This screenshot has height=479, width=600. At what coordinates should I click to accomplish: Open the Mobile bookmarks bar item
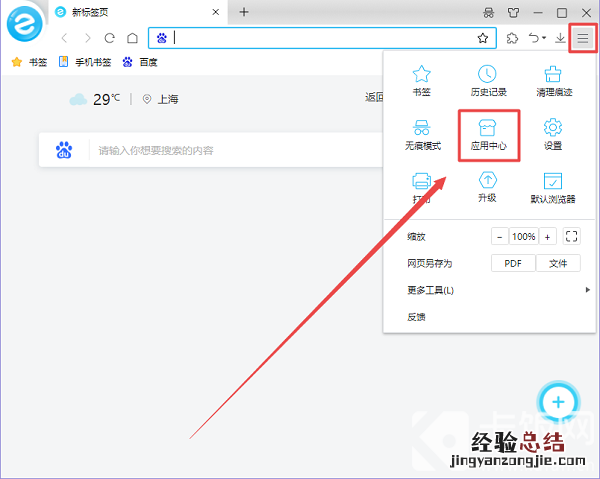(85, 62)
